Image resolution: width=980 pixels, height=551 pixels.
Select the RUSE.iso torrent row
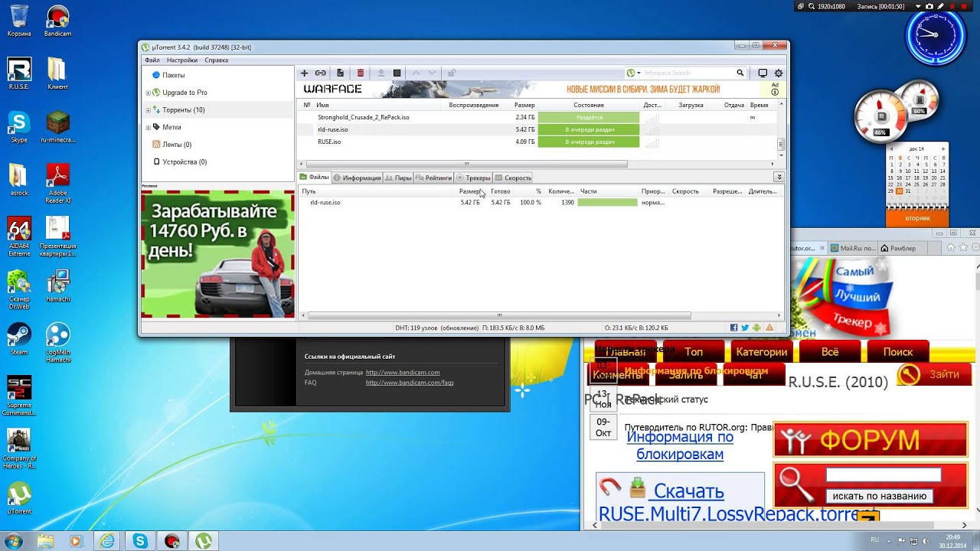click(537, 142)
